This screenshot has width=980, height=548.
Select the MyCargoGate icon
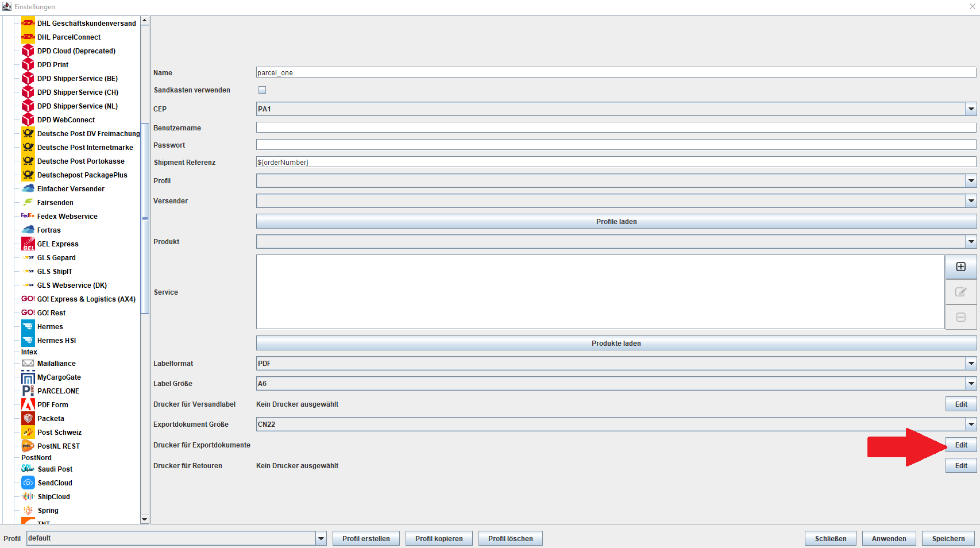click(x=28, y=377)
